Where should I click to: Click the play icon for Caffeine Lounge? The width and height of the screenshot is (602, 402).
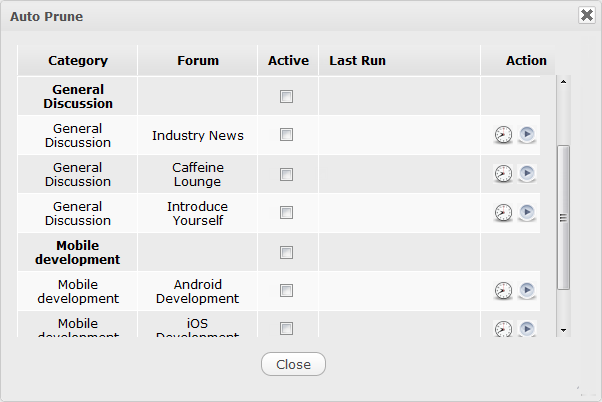click(x=527, y=174)
